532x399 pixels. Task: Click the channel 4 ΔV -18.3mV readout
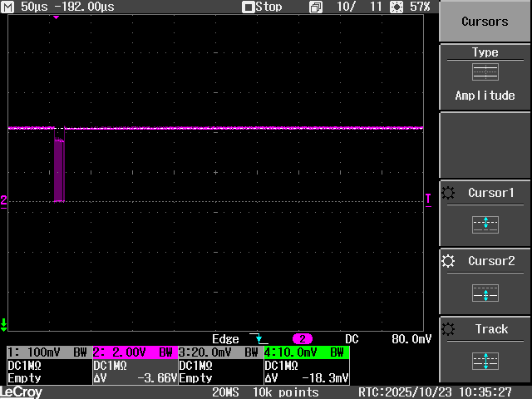click(x=307, y=378)
